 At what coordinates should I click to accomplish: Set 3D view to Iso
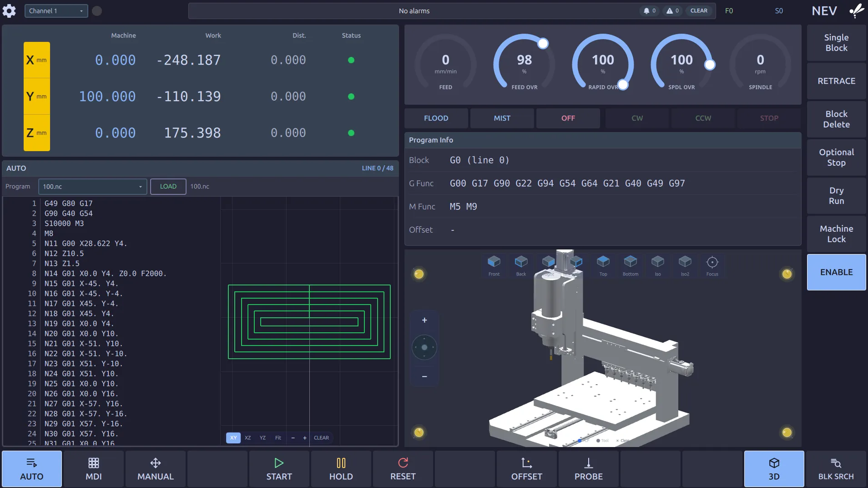click(658, 265)
